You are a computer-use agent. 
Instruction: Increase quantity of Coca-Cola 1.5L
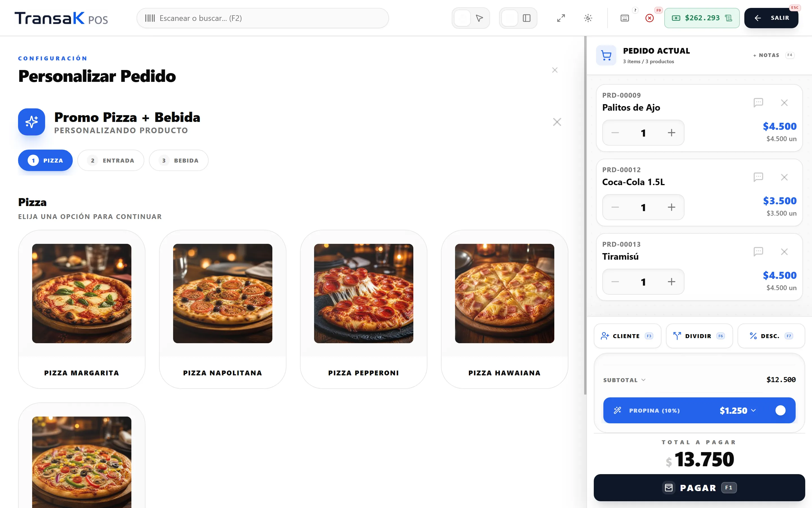671,207
